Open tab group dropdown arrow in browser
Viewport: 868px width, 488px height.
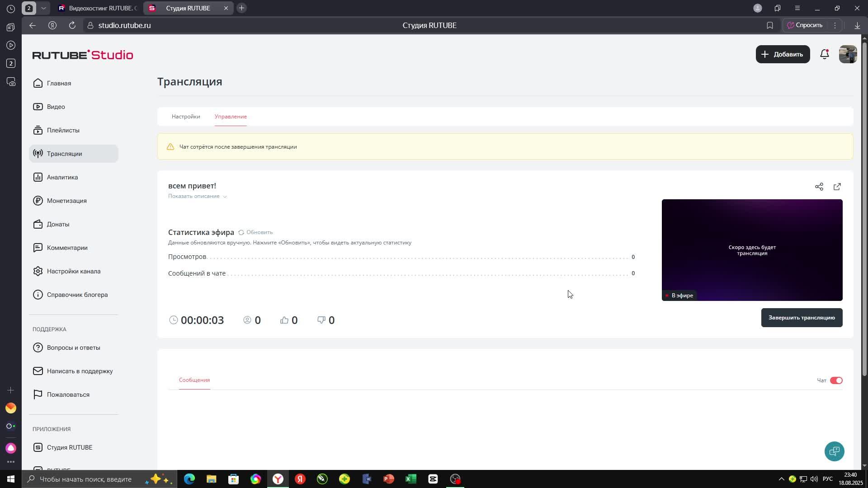point(43,8)
